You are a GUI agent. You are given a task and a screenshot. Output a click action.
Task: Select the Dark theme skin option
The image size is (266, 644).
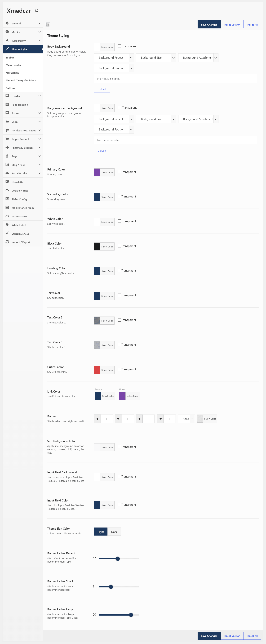(114, 532)
